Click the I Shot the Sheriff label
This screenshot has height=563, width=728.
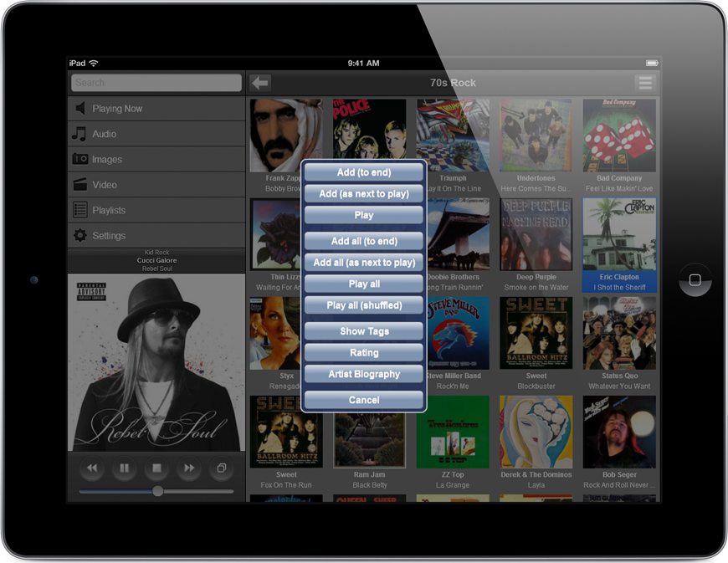click(619, 287)
